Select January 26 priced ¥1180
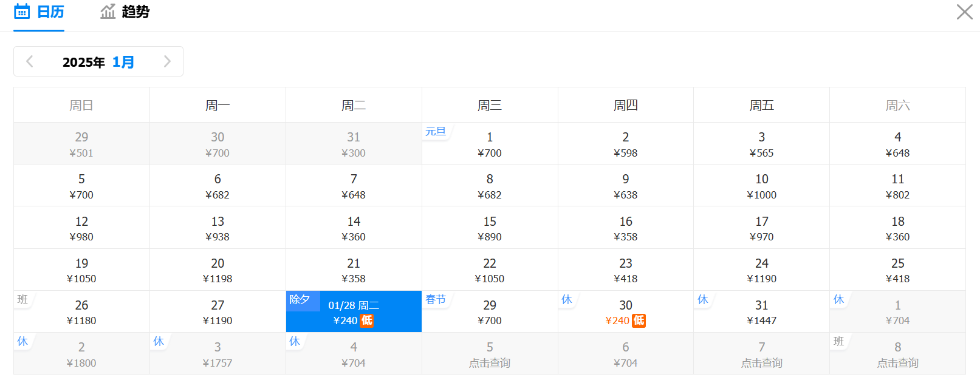The image size is (980, 380). [x=81, y=311]
